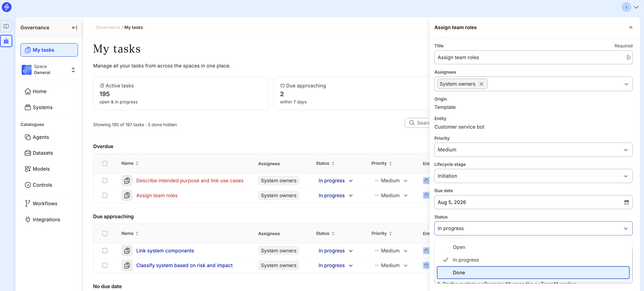Collapse the Governance sidebar
644x291 pixels.
[x=75, y=27]
